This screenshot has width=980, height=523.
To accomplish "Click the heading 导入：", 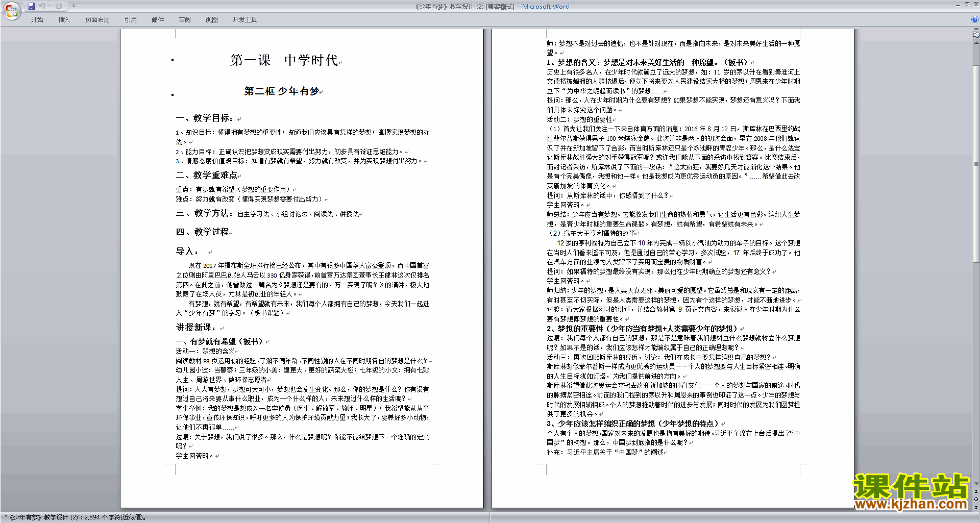I will pos(187,252).
